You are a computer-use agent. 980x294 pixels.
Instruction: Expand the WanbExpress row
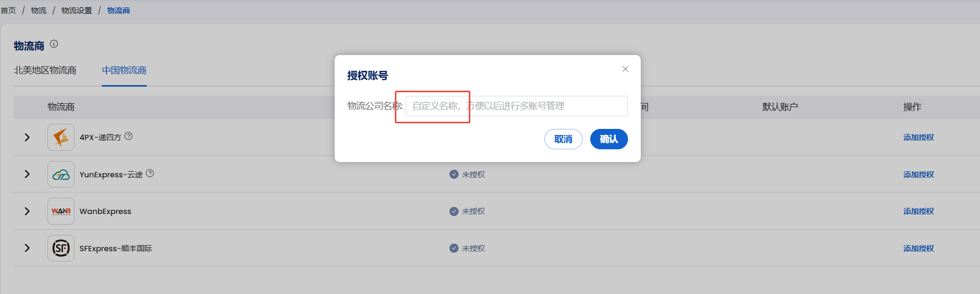coord(27,211)
